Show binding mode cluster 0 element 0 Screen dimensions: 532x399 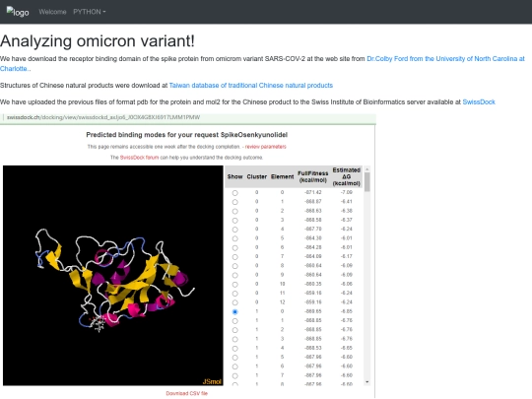234,193
